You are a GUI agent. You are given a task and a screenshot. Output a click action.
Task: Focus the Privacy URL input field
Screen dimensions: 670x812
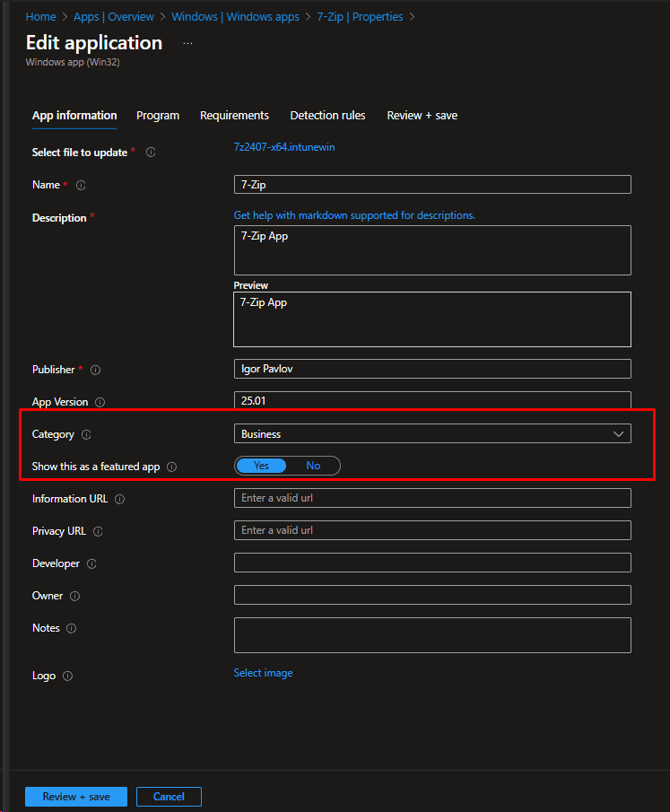[432, 530]
